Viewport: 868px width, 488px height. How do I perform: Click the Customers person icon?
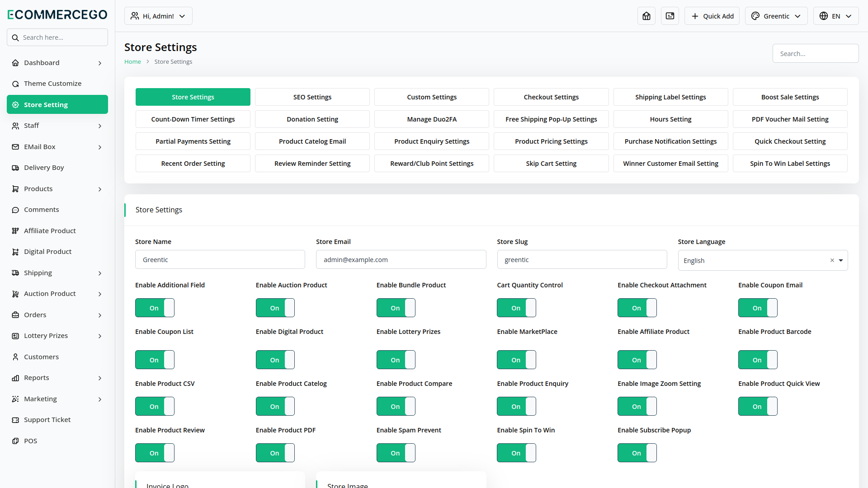pyautogui.click(x=15, y=357)
